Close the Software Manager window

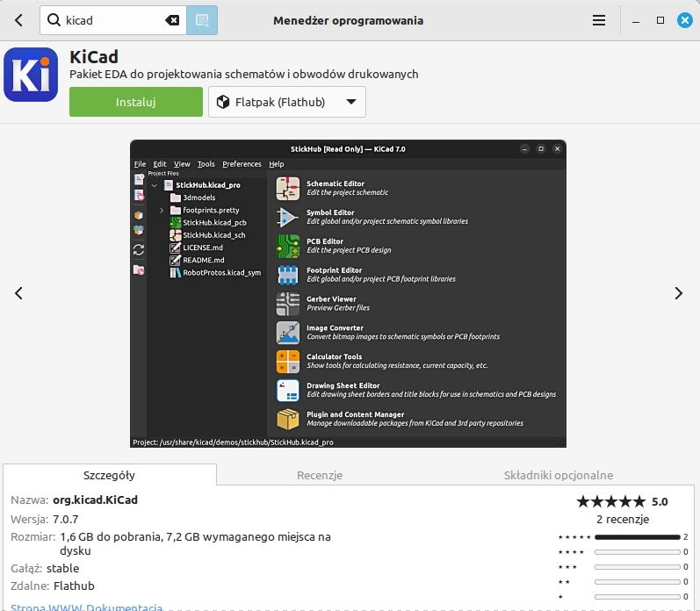point(685,20)
